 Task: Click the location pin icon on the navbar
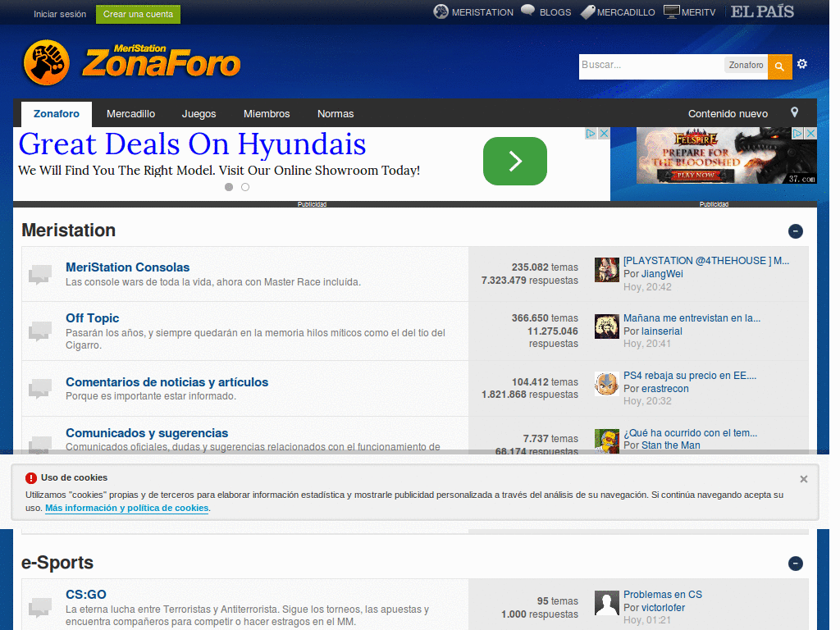794,114
